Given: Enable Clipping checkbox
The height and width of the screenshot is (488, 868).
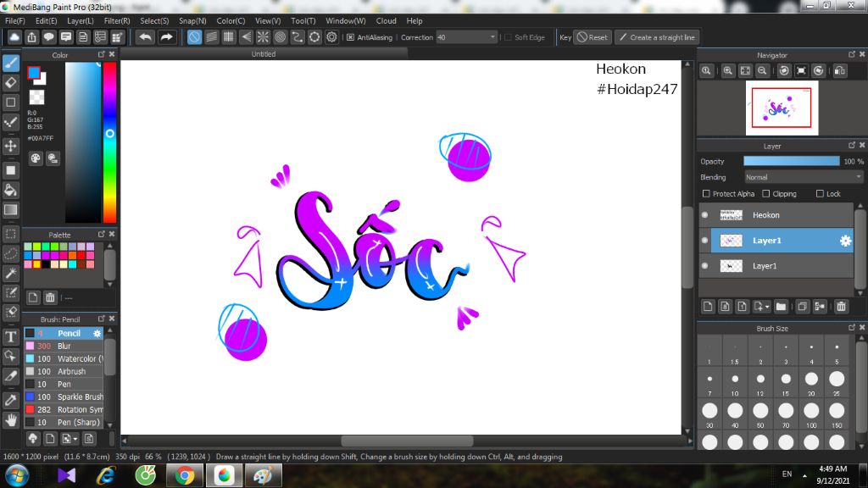Looking at the screenshot, I should tap(765, 194).
